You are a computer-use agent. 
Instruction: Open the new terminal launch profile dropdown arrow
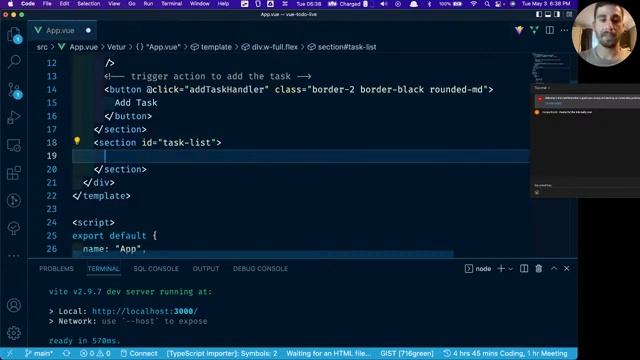pos(511,269)
